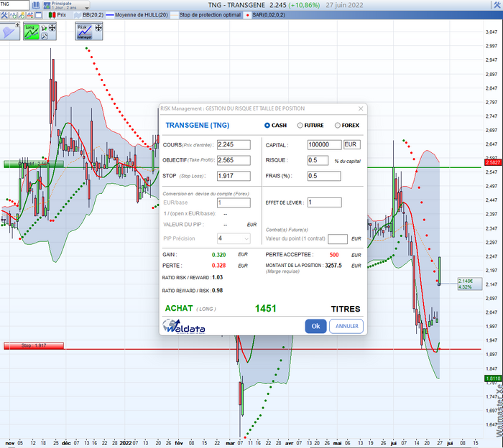Image resolution: width=503 pixels, height=448 pixels.
Task: Open the chart tools wrench icon
Action: [4, 15]
